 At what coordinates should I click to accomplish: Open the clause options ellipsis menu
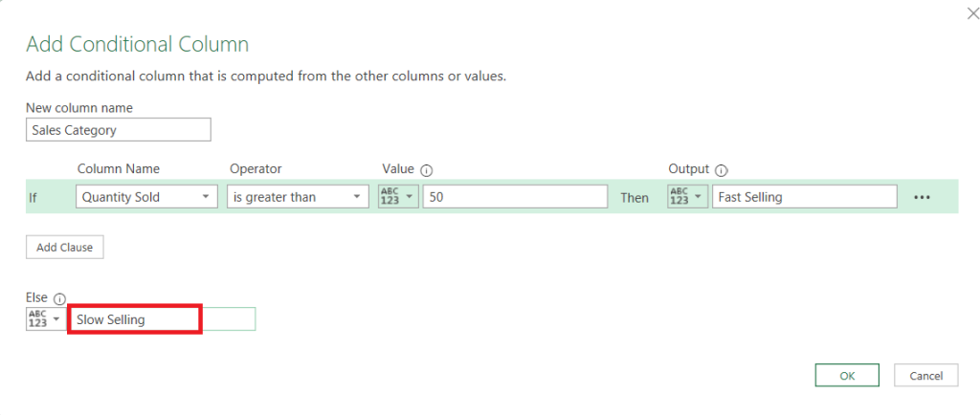point(922,197)
